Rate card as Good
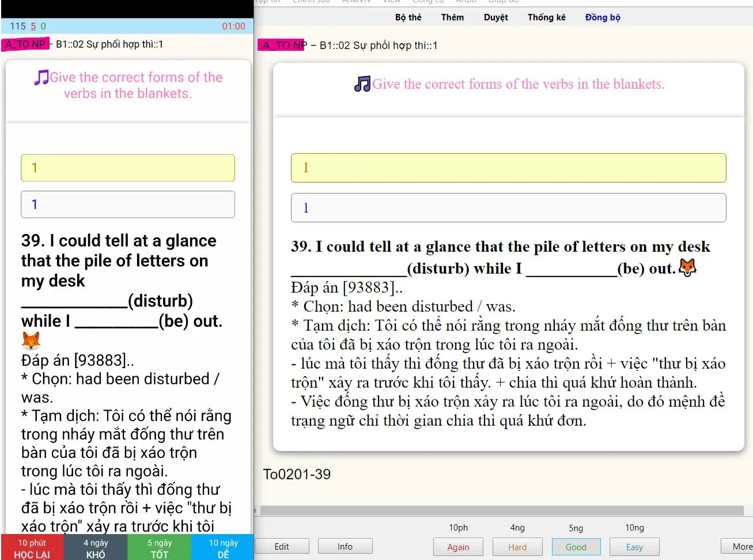This screenshot has width=753, height=560. [x=576, y=547]
